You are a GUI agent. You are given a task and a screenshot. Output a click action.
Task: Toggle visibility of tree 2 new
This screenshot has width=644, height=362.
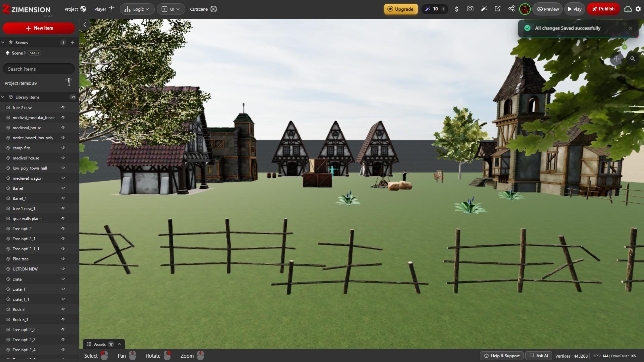coord(63,108)
